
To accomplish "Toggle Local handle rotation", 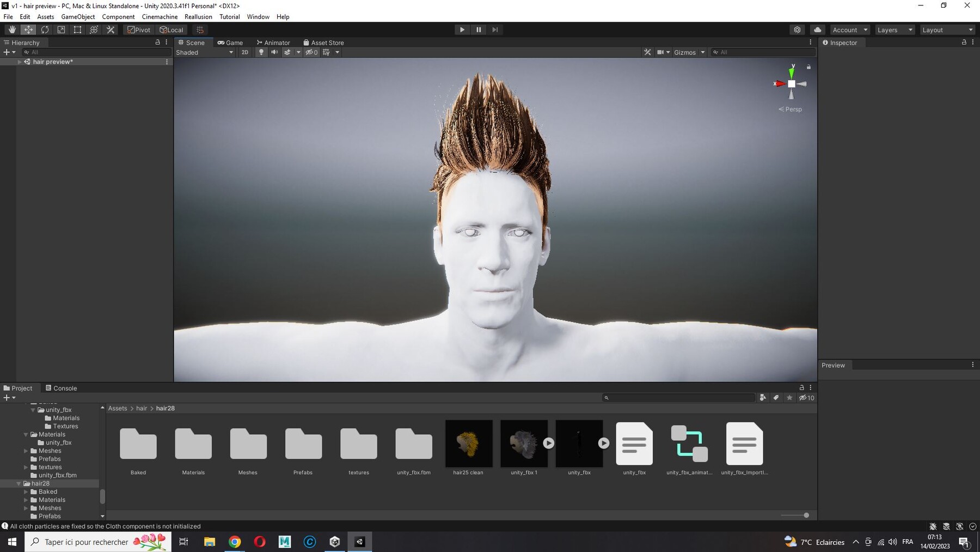I will 171,30.
